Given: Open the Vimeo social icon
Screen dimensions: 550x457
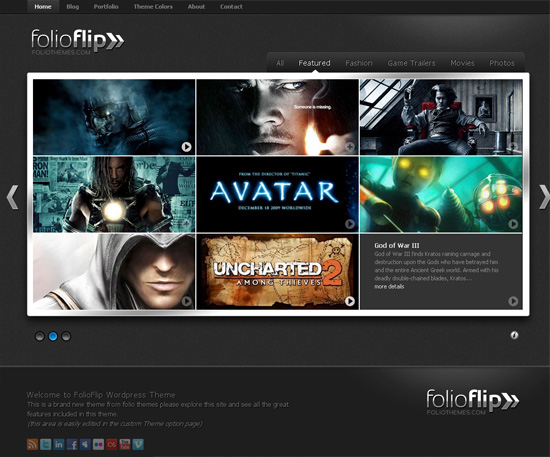Looking at the screenshot, I should click(x=138, y=444).
